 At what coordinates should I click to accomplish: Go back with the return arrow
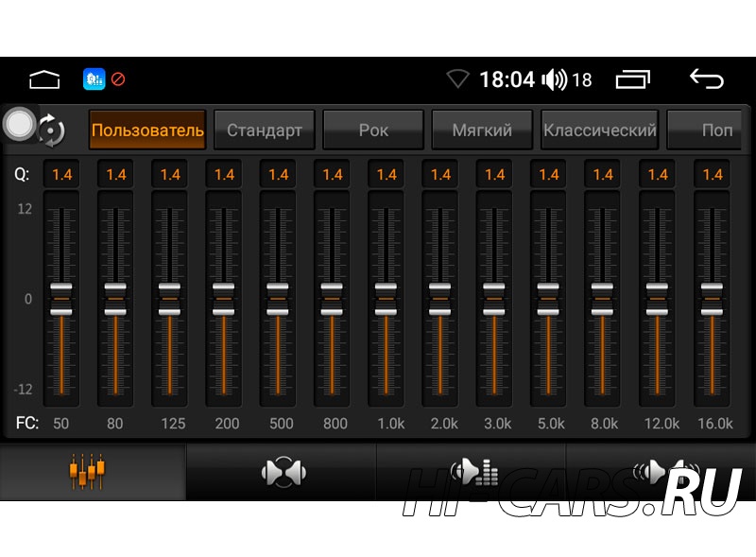click(706, 79)
